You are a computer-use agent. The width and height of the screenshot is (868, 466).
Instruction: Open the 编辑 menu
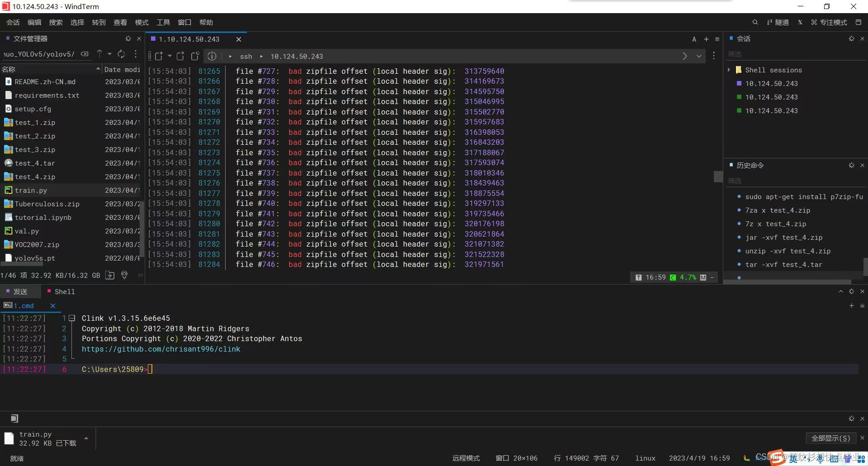click(x=34, y=22)
